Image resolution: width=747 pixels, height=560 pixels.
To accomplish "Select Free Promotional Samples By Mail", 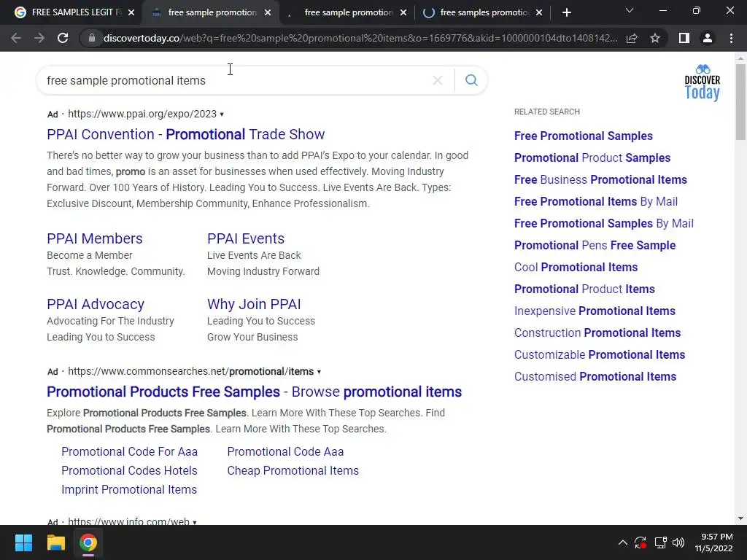I will point(603,223).
